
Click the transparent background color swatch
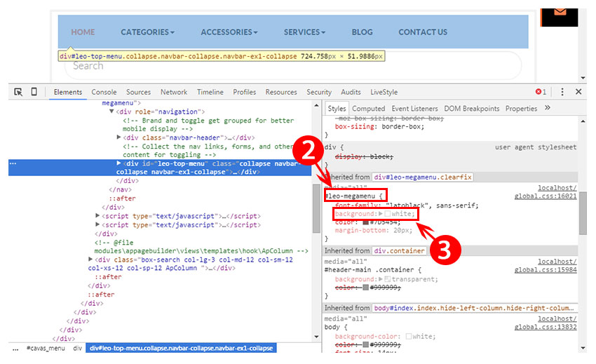388,279
